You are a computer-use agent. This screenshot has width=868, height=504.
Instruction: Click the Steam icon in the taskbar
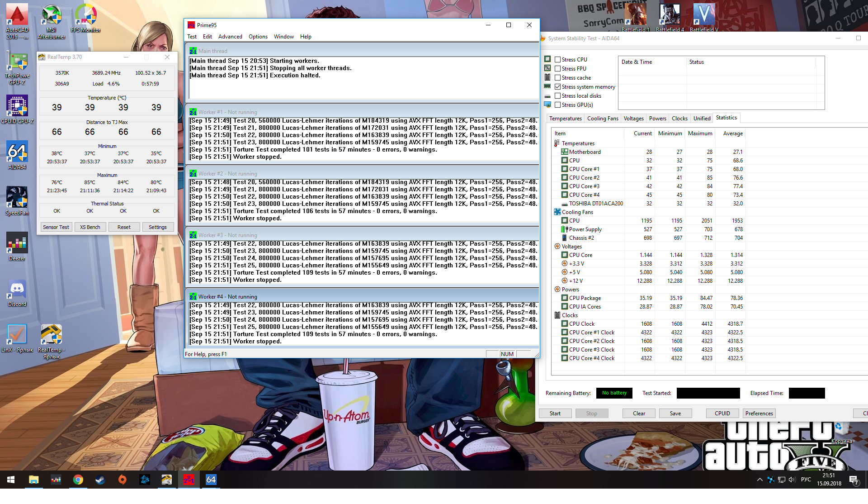pos(100,480)
